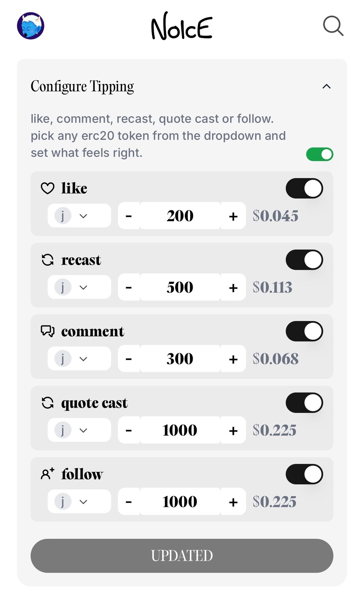Decrease the comment tip amount

click(x=129, y=359)
